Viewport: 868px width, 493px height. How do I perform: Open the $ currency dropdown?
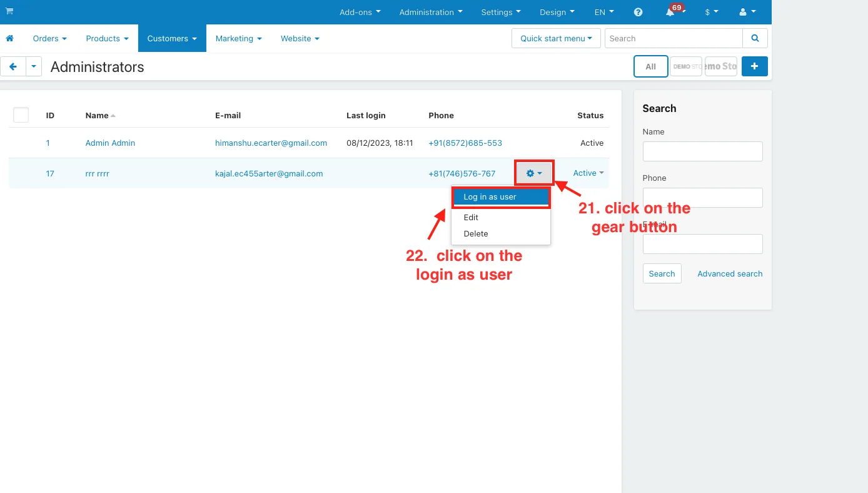coord(712,12)
